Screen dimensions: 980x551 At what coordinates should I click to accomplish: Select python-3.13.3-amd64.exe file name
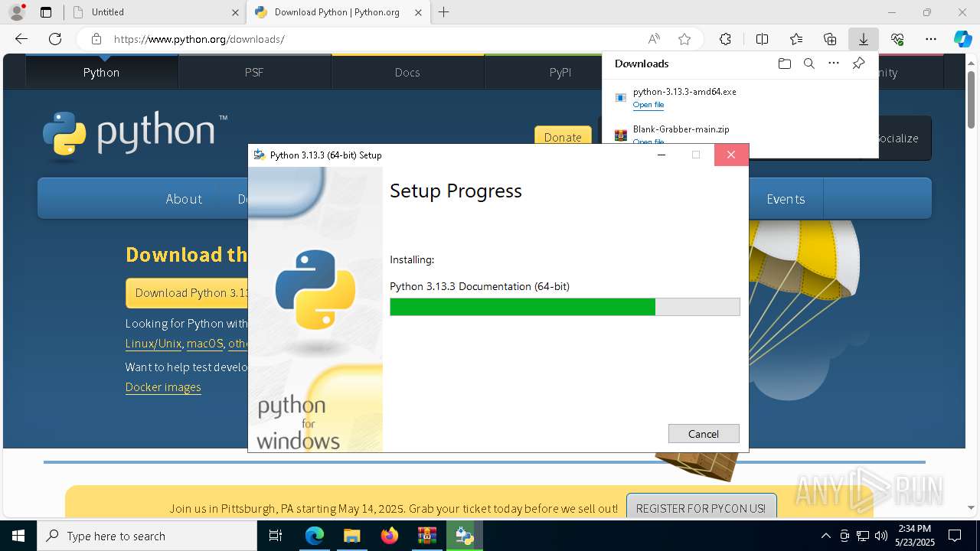[x=684, y=92]
